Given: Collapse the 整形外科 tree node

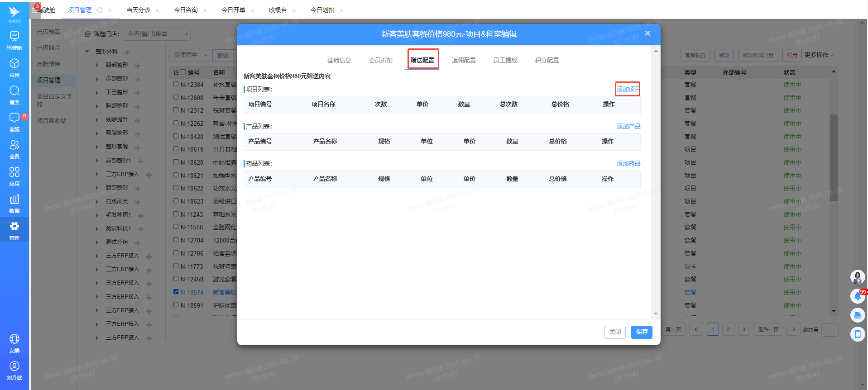Looking at the screenshot, I should pyautogui.click(x=87, y=52).
